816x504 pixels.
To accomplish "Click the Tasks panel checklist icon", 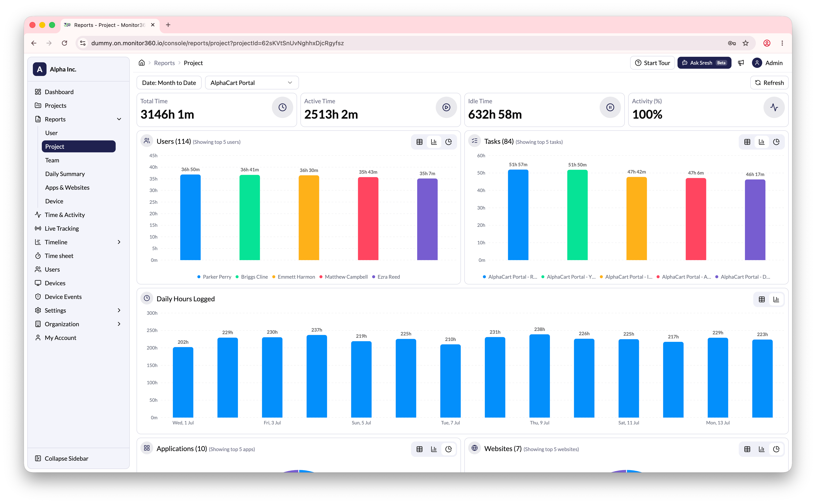I will tap(474, 141).
